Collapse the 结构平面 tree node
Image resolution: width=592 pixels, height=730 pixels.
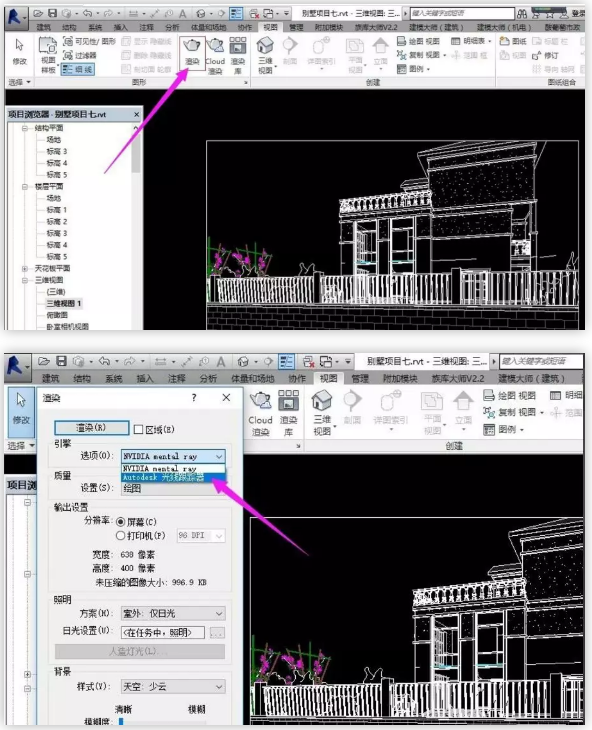(x=25, y=128)
